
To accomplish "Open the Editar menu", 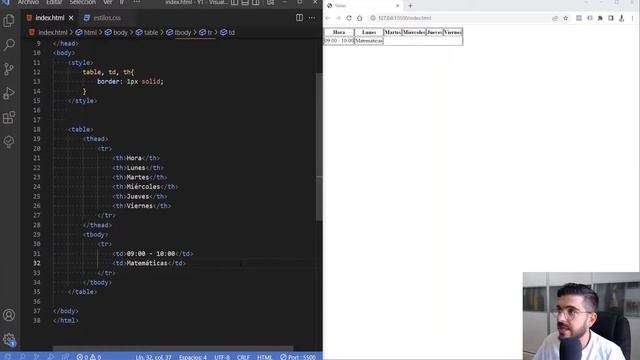I will pyautogui.click(x=54, y=2).
